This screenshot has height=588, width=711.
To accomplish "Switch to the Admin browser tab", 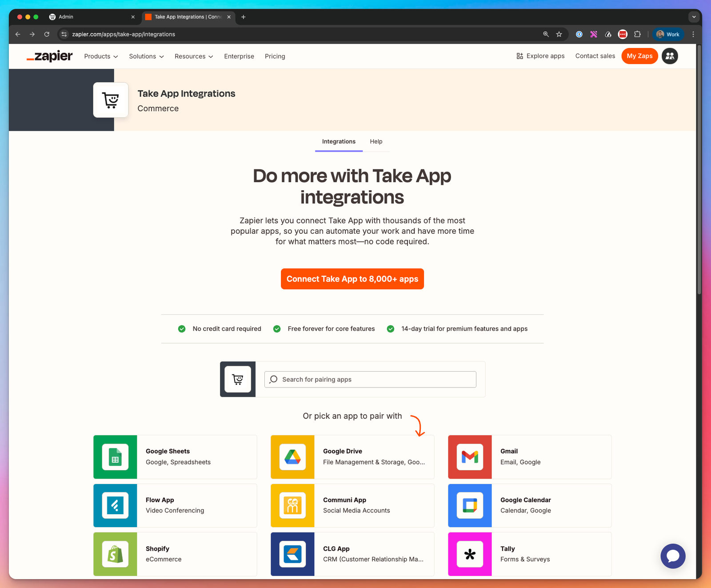I will click(x=92, y=17).
